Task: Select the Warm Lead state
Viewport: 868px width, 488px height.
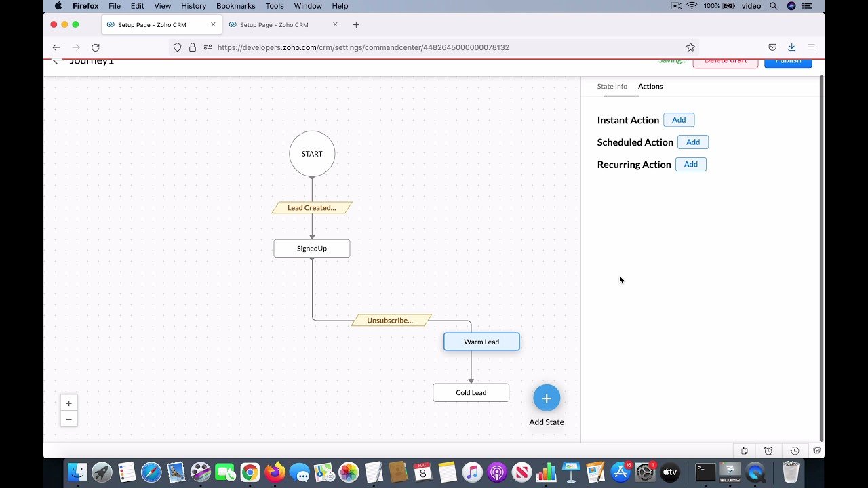Action: pyautogui.click(x=481, y=342)
